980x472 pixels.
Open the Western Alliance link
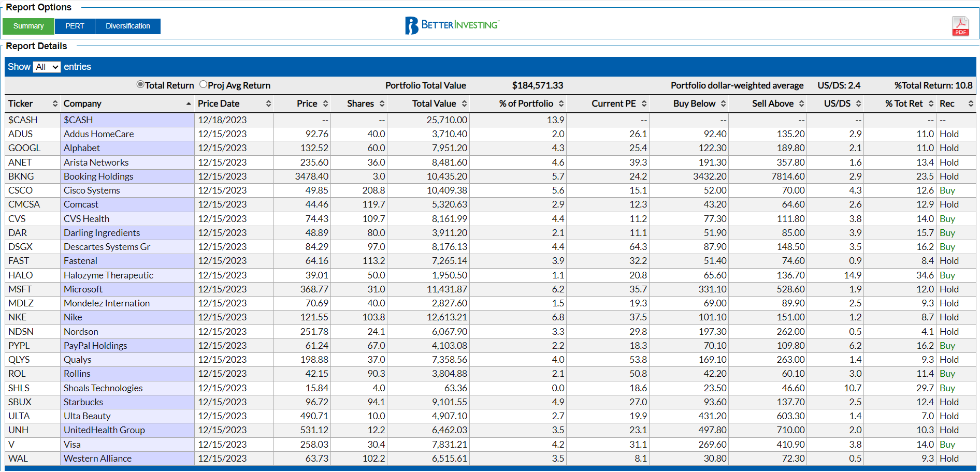[x=97, y=459]
